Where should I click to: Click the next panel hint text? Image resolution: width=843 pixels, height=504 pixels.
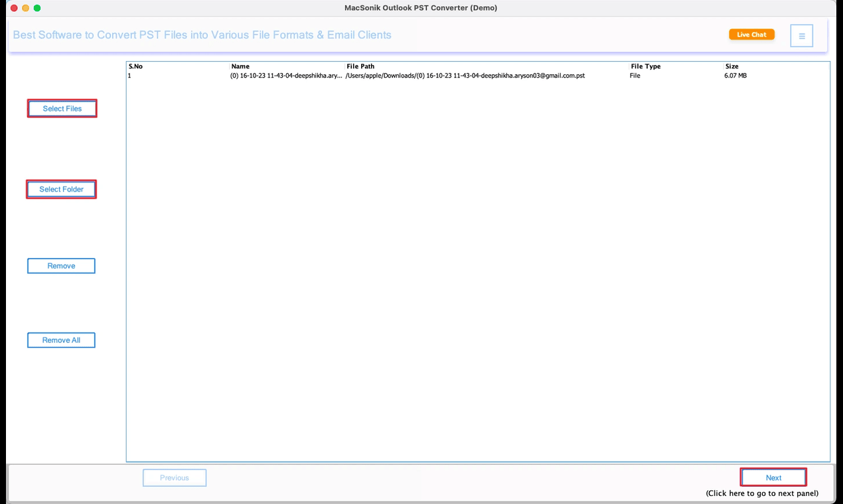pos(761,493)
